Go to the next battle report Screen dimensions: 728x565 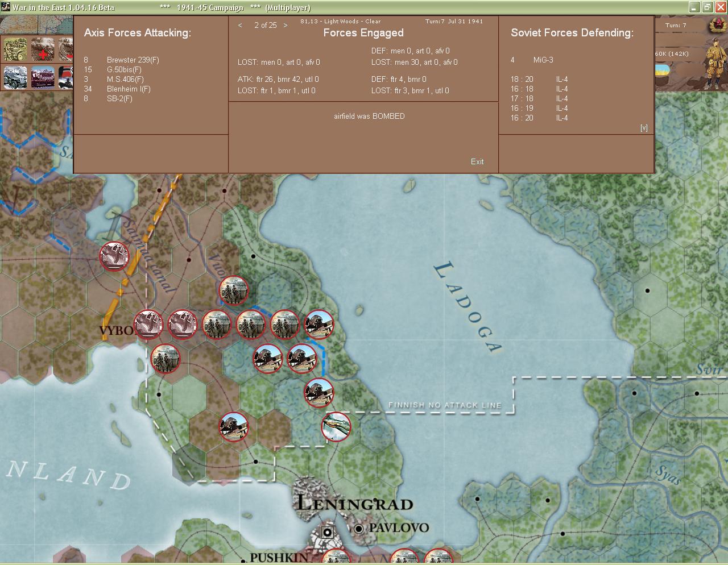click(x=286, y=25)
